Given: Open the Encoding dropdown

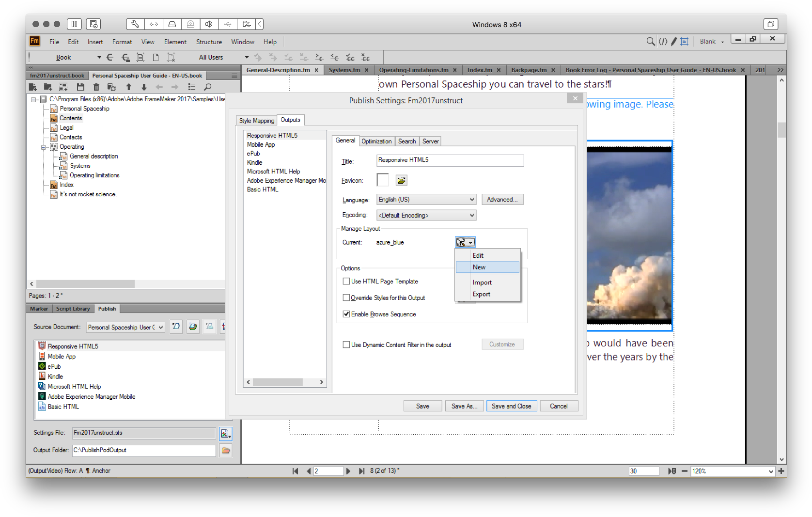Looking at the screenshot, I should pyautogui.click(x=426, y=215).
